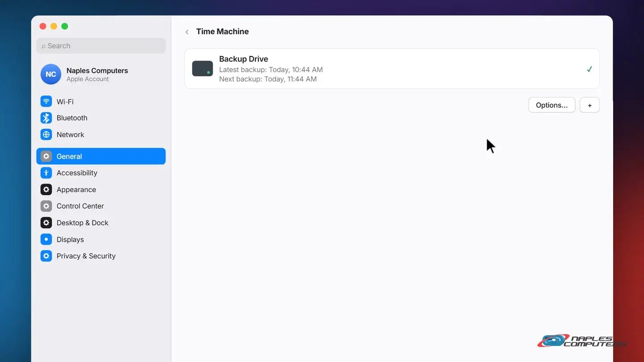Go back using the chevron beside Time Machine

pos(187,32)
